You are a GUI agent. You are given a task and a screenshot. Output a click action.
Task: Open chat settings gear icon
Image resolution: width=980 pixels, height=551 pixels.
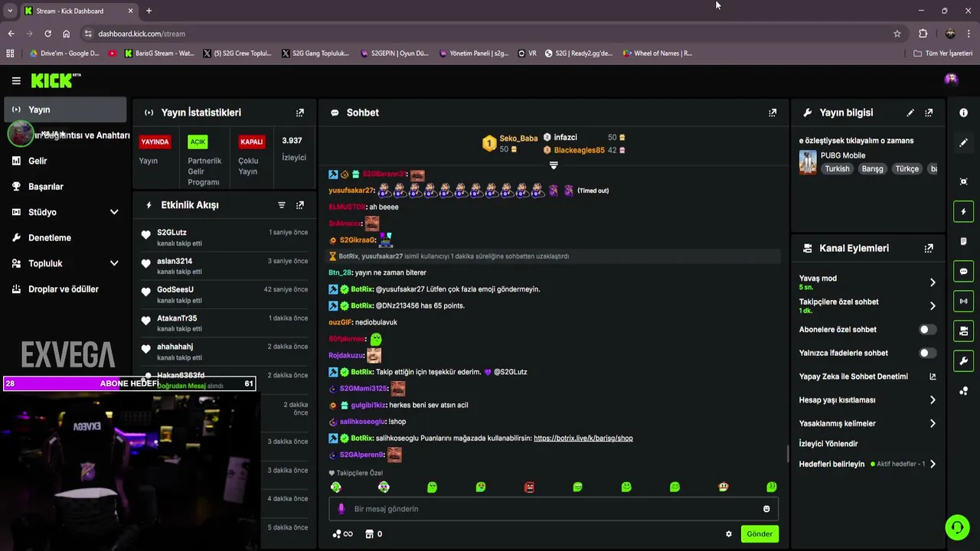(x=729, y=534)
